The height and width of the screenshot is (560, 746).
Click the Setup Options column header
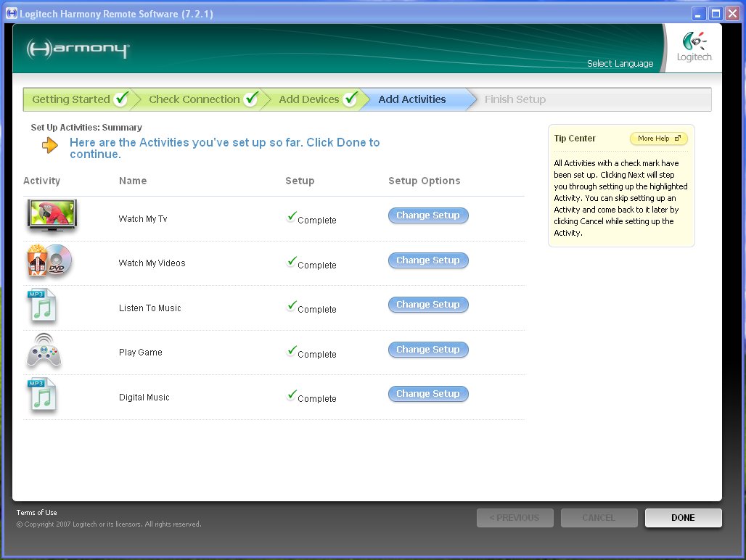tap(425, 181)
